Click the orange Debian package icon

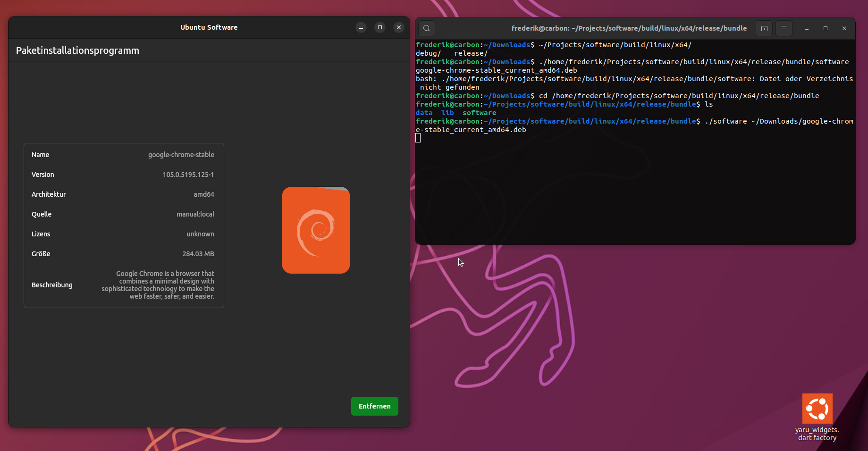[x=316, y=230]
